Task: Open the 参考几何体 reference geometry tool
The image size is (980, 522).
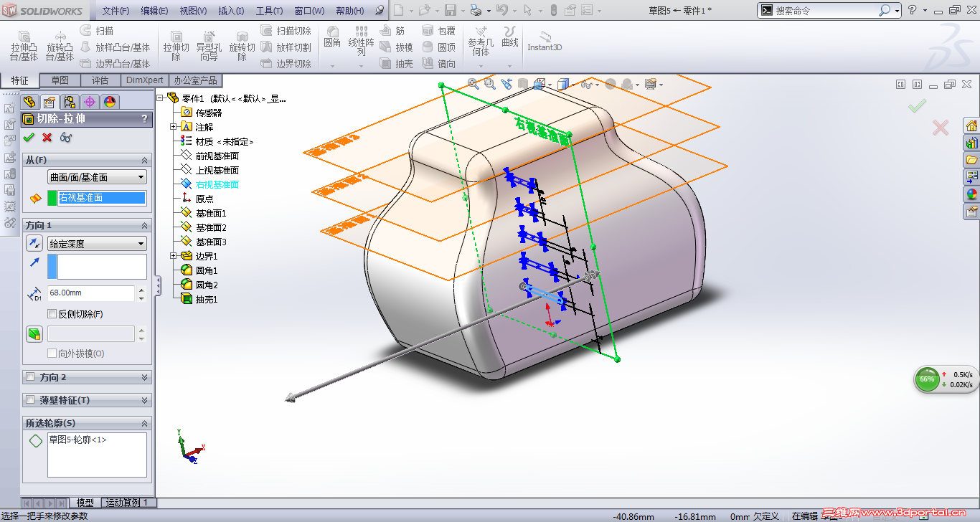Action: click(481, 41)
